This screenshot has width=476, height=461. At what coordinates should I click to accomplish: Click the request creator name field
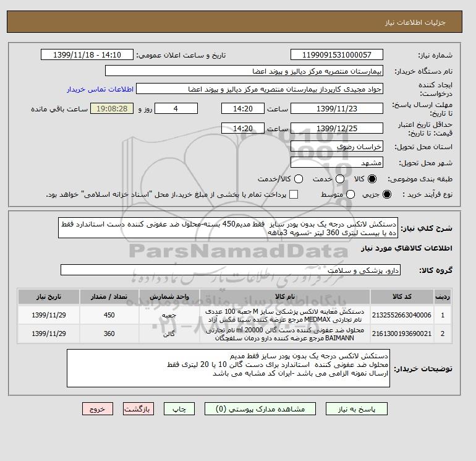click(x=260, y=89)
